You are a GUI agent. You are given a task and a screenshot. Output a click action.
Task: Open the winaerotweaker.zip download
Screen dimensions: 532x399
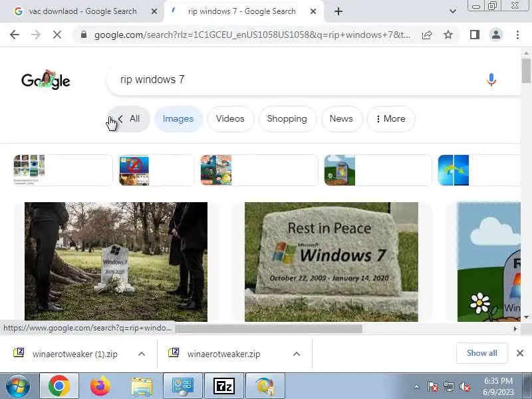point(214,354)
